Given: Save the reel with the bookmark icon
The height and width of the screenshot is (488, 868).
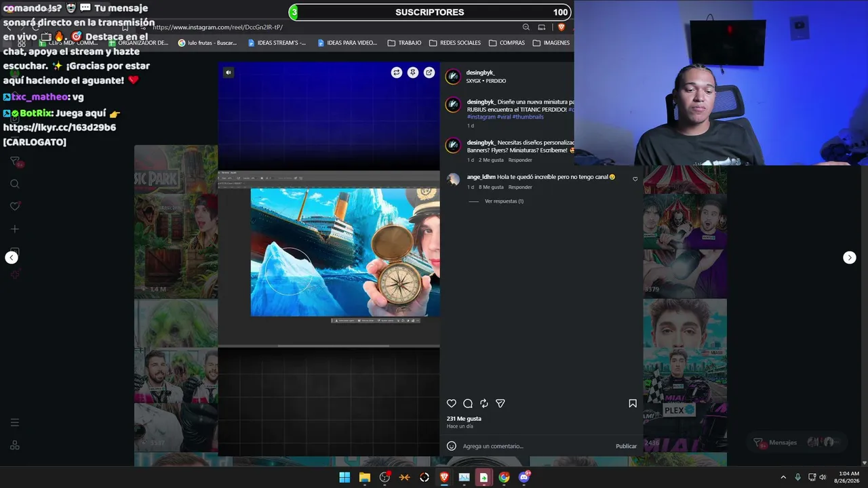Looking at the screenshot, I should pyautogui.click(x=633, y=403).
